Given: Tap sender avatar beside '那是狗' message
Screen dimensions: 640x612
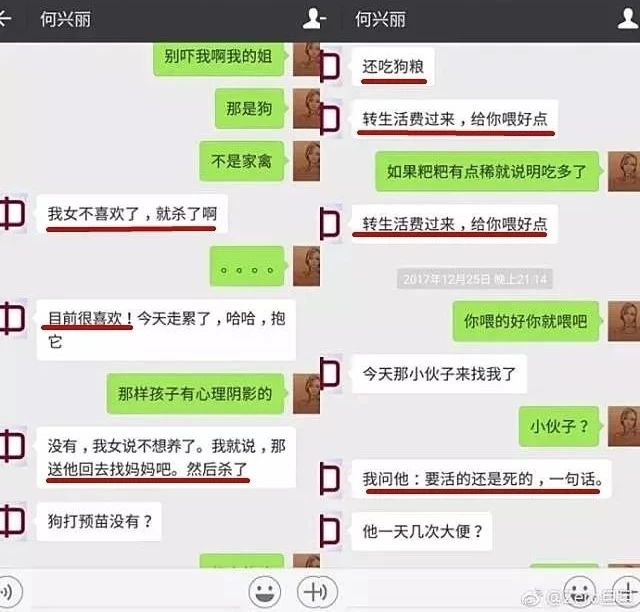Looking at the screenshot, I should (x=306, y=109).
